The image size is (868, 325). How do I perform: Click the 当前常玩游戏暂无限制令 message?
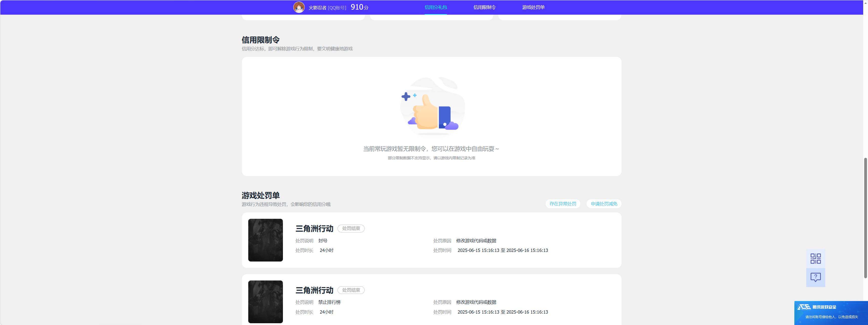(x=431, y=148)
